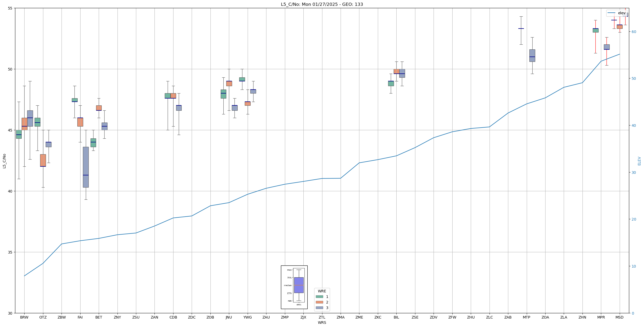
Task: Click the 60 tick on right axis
Action: (x=634, y=32)
